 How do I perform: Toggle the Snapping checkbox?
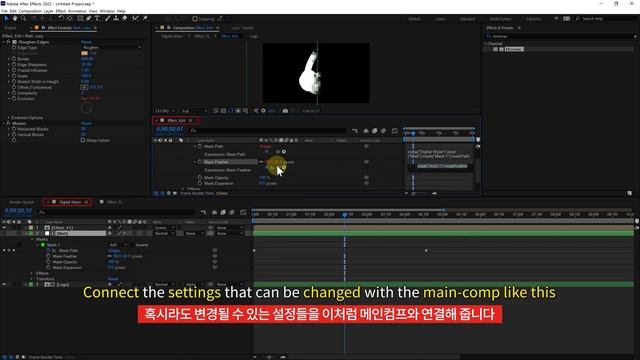[x=195, y=19]
